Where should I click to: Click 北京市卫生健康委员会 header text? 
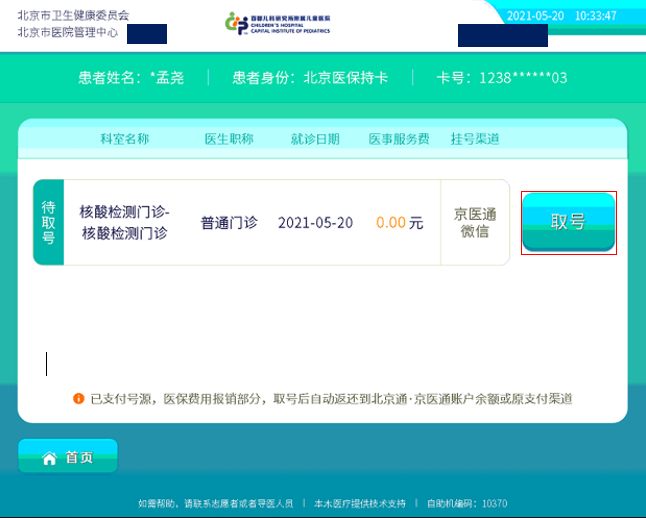coord(73,16)
